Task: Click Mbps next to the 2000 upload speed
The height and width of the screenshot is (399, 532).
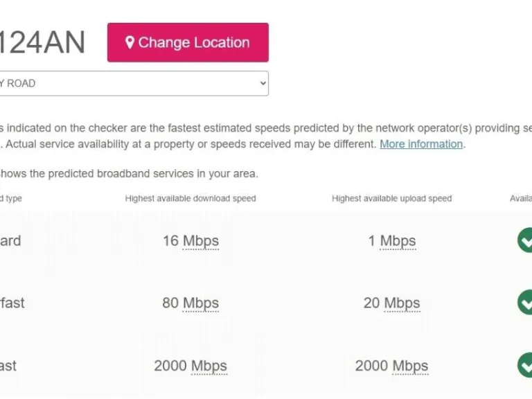Action: point(410,366)
